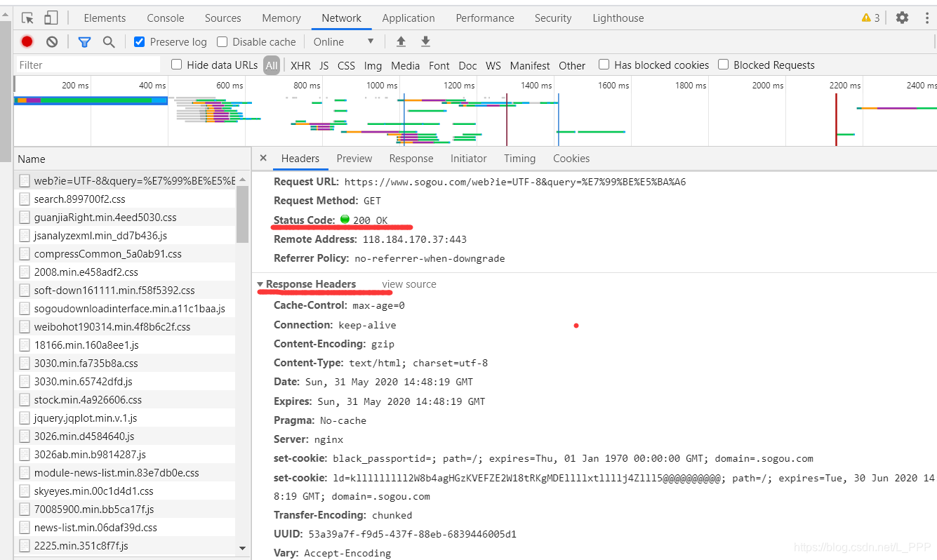The height and width of the screenshot is (560, 937).
Task: Filter requests by Img
Action: (373, 65)
